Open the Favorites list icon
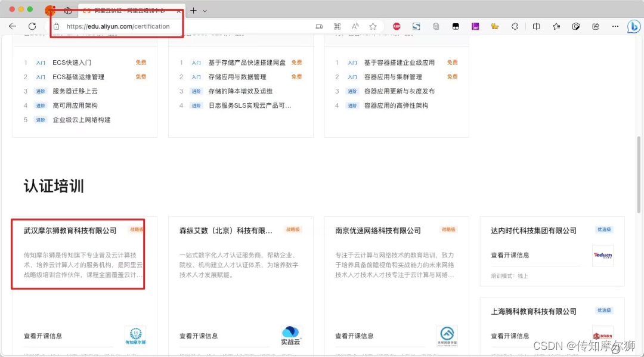This screenshot has height=357, width=644. click(x=556, y=26)
